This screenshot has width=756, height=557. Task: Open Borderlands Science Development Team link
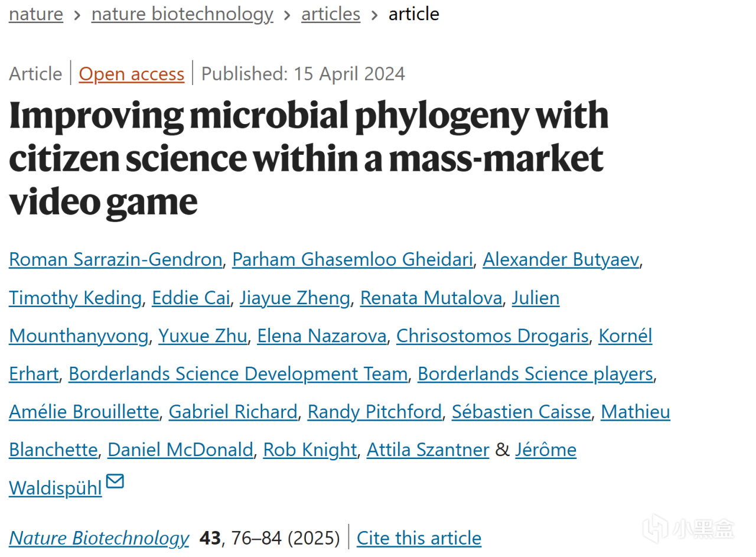coord(238,374)
